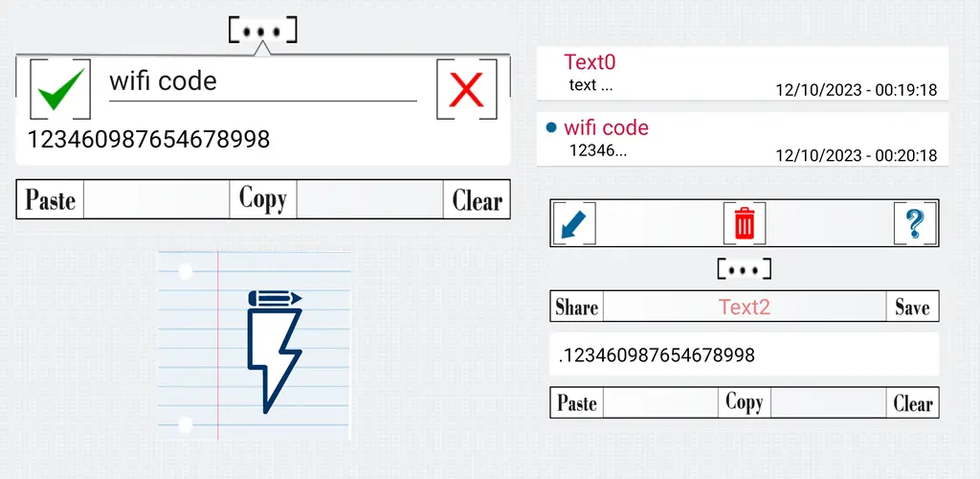Toggle the blue dot marker beside wifi code
The height and width of the screenshot is (479, 980).
[x=551, y=128]
